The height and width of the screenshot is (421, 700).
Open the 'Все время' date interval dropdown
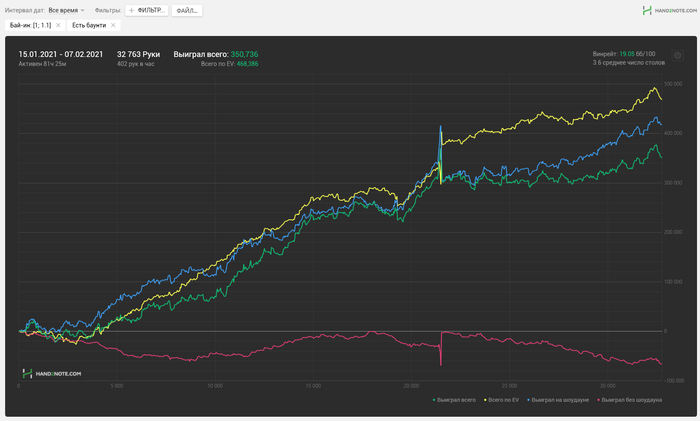66,10
